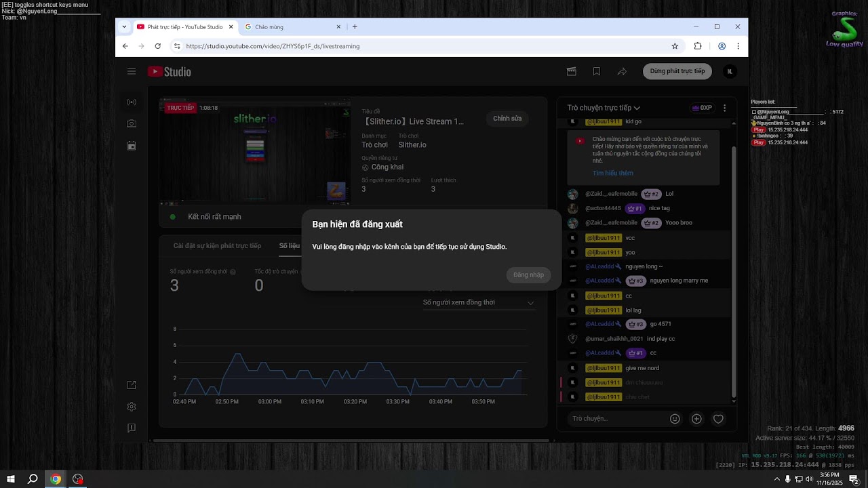Open the clapperboard icon in Studio header
The width and height of the screenshot is (868, 488).
pyautogui.click(x=572, y=71)
